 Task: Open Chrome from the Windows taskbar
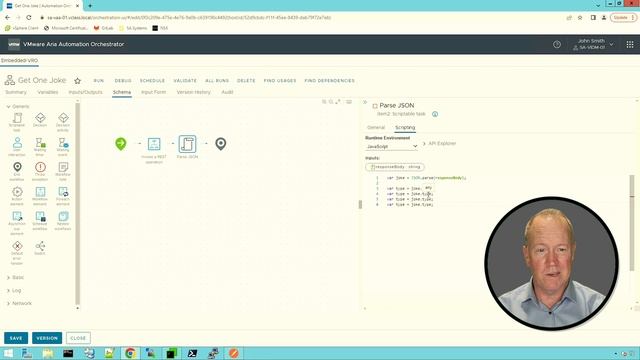[x=130, y=353]
